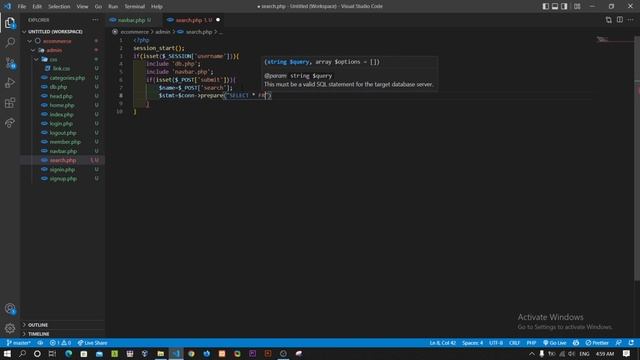This screenshot has width=640, height=360.
Task: Open the Live Share activity bar icon
Action: [10, 122]
